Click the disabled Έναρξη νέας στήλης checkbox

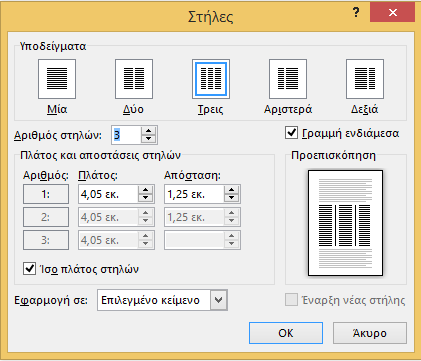click(x=291, y=300)
